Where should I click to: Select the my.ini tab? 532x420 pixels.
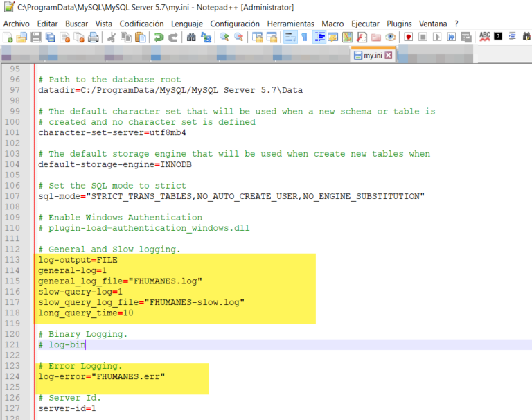pyautogui.click(x=373, y=55)
